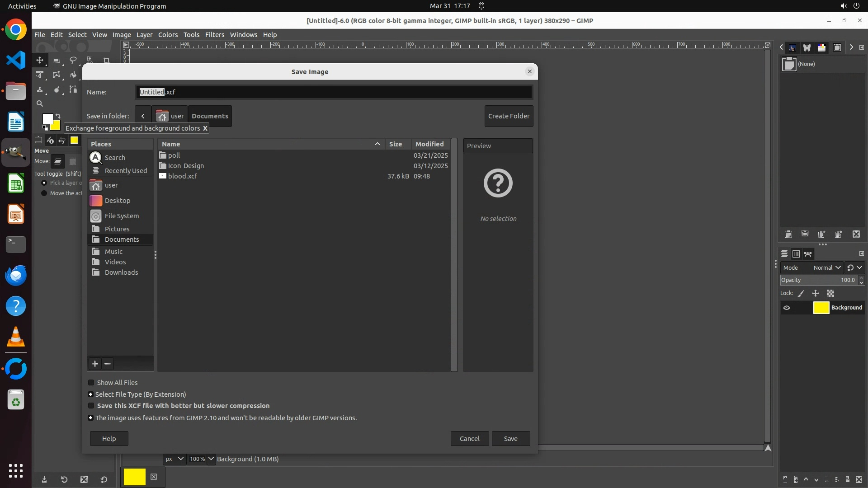Open the layer Mode Normal dropdown
The width and height of the screenshot is (868, 488).
click(827, 267)
